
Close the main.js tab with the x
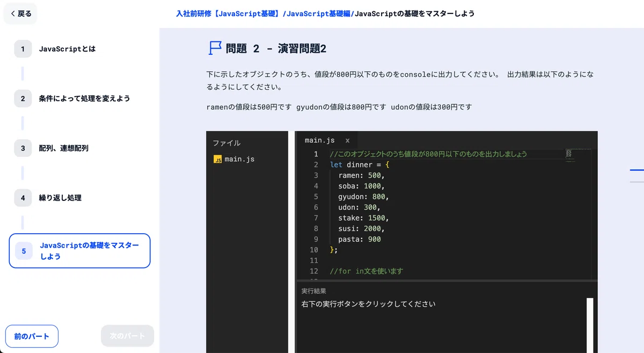click(347, 140)
